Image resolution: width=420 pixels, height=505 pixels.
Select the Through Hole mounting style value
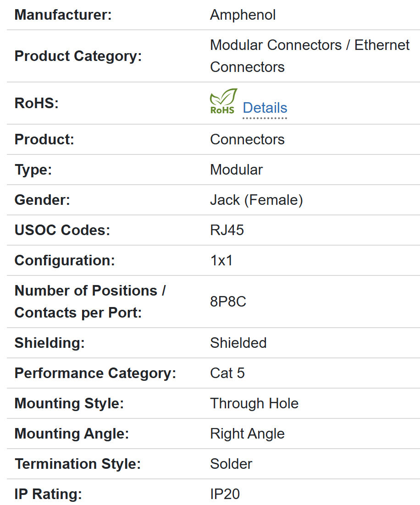click(x=254, y=404)
